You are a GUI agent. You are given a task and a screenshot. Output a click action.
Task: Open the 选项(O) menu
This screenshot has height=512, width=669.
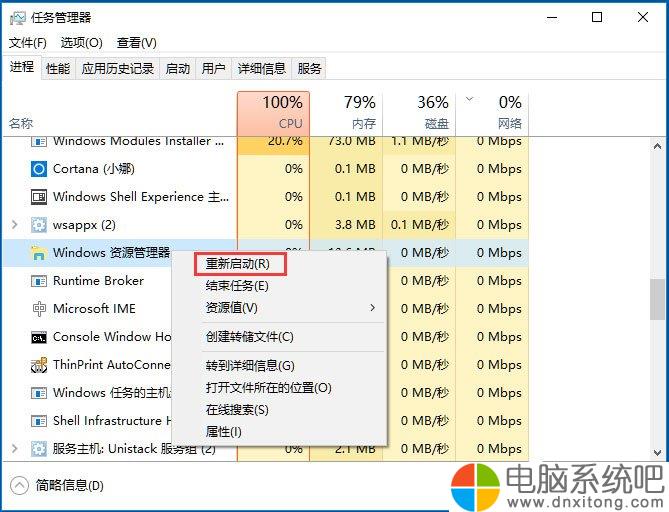coord(81,43)
